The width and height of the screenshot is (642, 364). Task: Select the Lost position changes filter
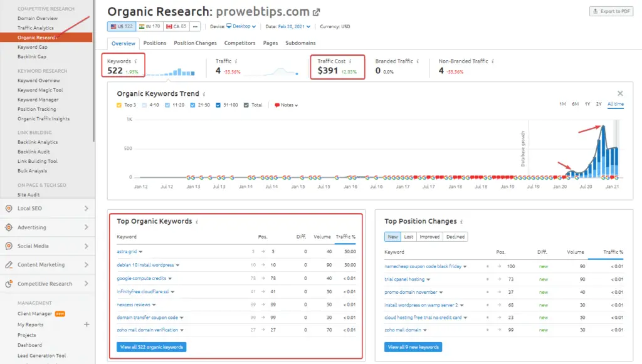pyautogui.click(x=408, y=237)
